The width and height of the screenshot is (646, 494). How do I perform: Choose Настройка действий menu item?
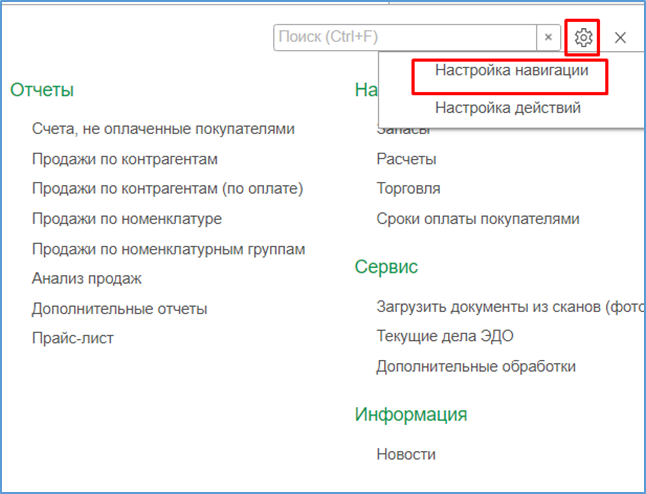[508, 108]
